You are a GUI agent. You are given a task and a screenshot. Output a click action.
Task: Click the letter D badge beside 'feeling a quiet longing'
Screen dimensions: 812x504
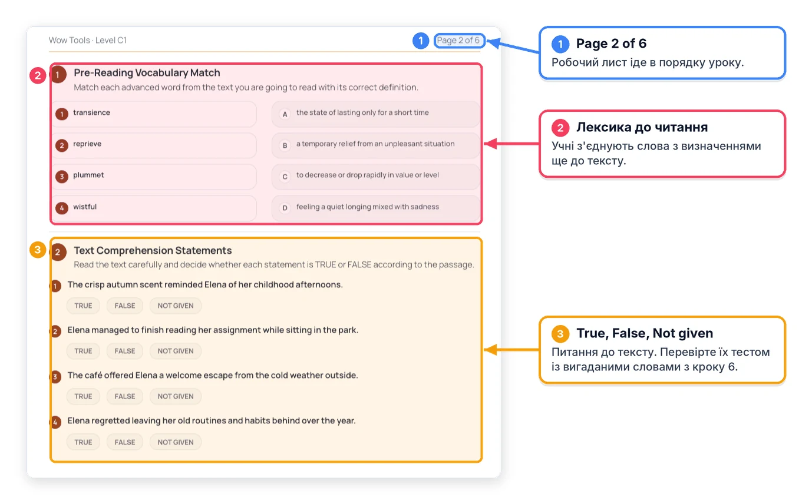pos(285,208)
